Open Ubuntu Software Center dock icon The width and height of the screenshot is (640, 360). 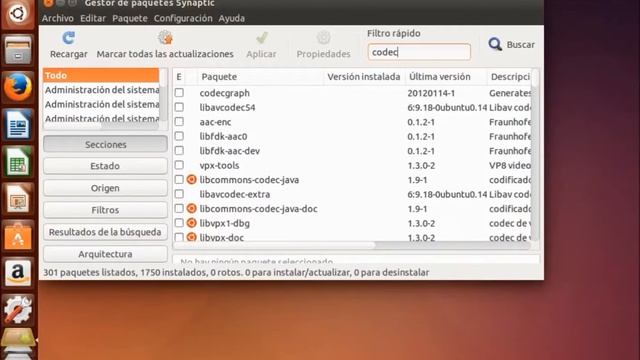(18, 236)
